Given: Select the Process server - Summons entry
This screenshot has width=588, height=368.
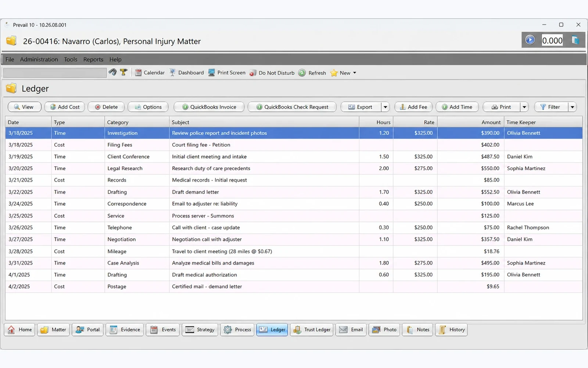Looking at the screenshot, I should [294, 216].
